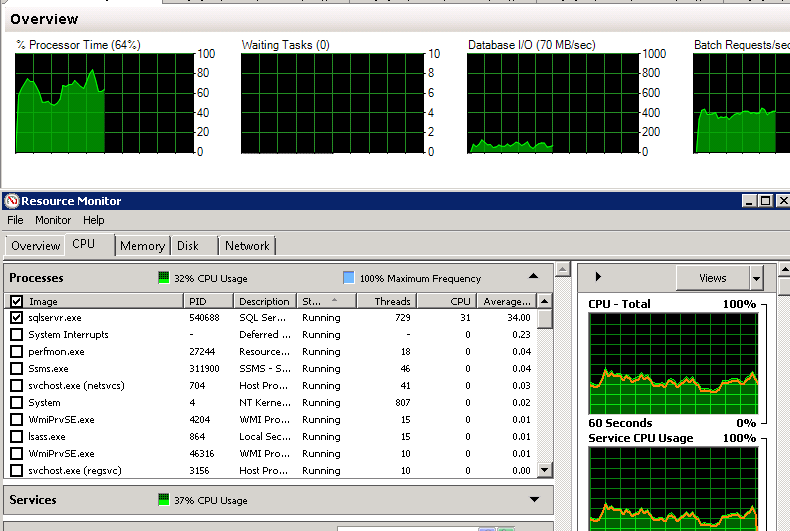Sort by Threads column header
The image size is (790, 531).
click(386, 301)
